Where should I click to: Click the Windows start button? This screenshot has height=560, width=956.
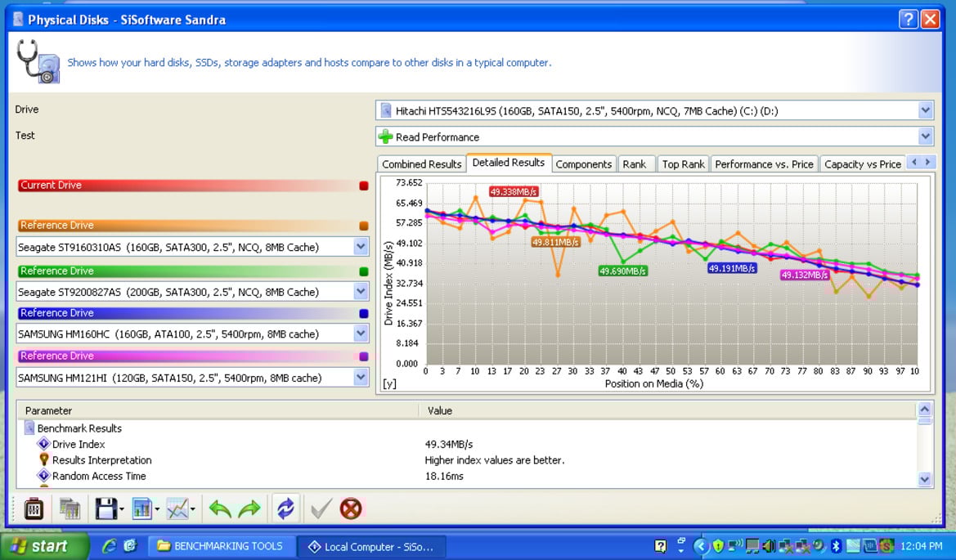tap(44, 546)
